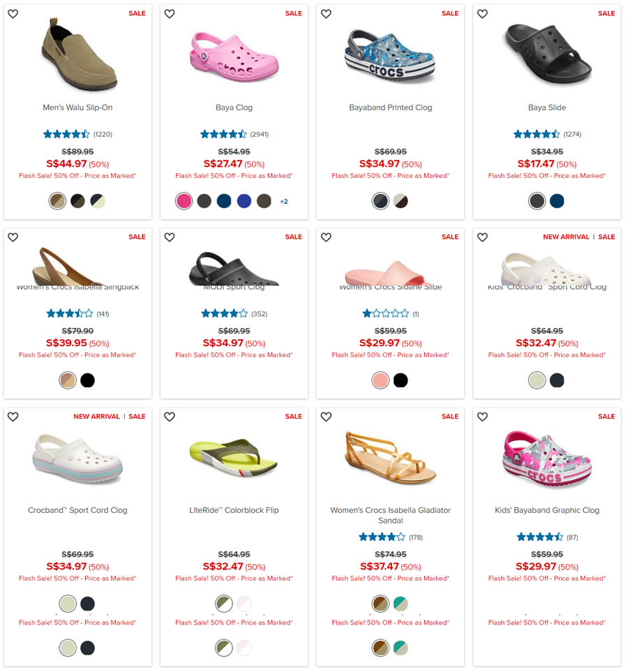628x672 pixels.
Task: Add Baya Clog to wishlist via heart
Action: pos(170,14)
